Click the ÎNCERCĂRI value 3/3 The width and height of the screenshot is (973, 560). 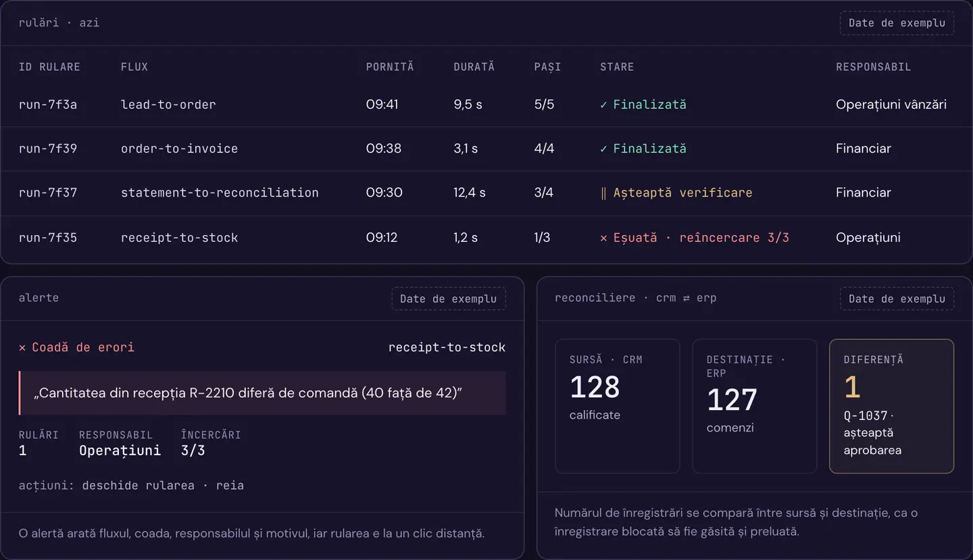click(193, 451)
